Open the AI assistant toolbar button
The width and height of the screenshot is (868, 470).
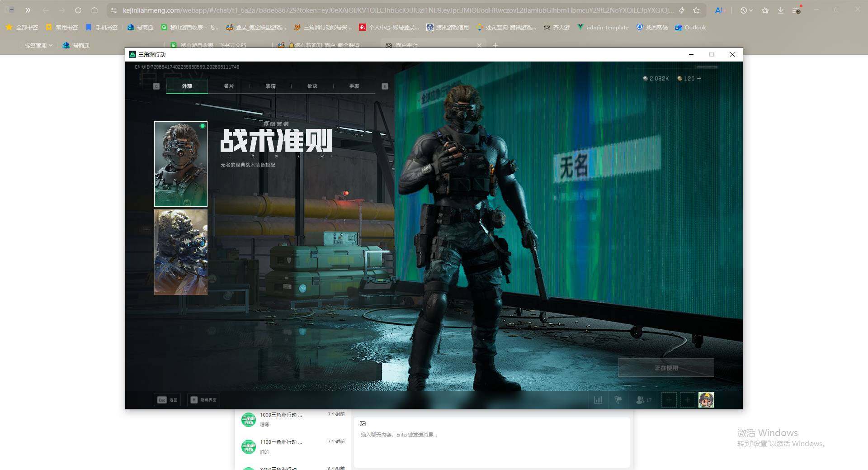pyautogui.click(x=719, y=10)
